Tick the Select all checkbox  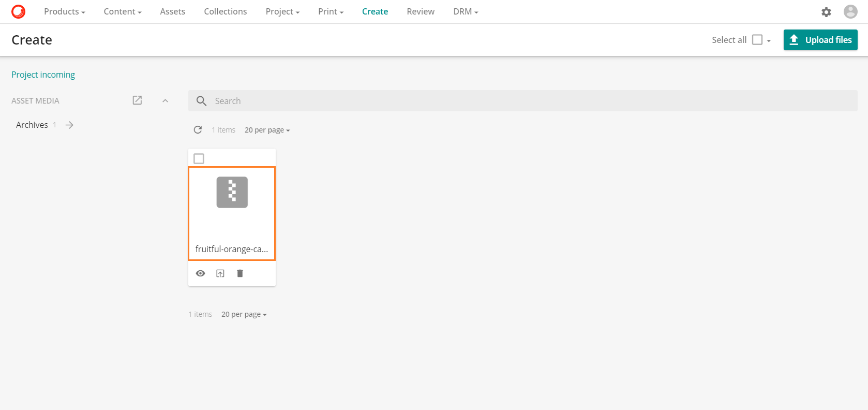point(757,40)
